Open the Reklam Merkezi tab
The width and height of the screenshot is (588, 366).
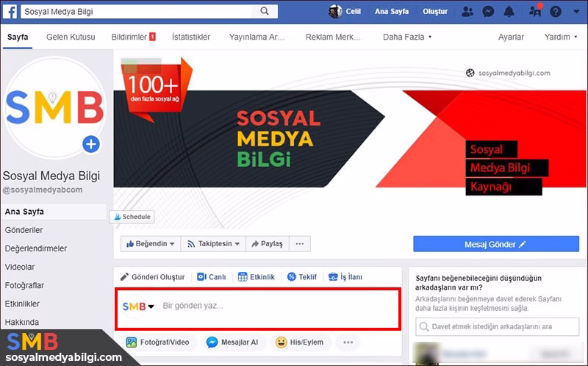(333, 37)
